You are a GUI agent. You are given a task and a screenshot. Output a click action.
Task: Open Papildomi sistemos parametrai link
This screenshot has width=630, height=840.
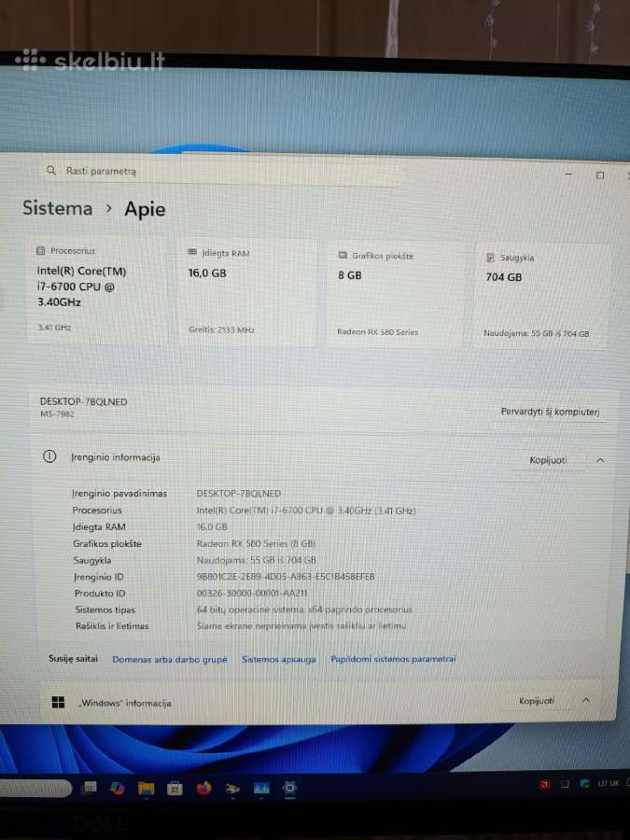coord(393,659)
